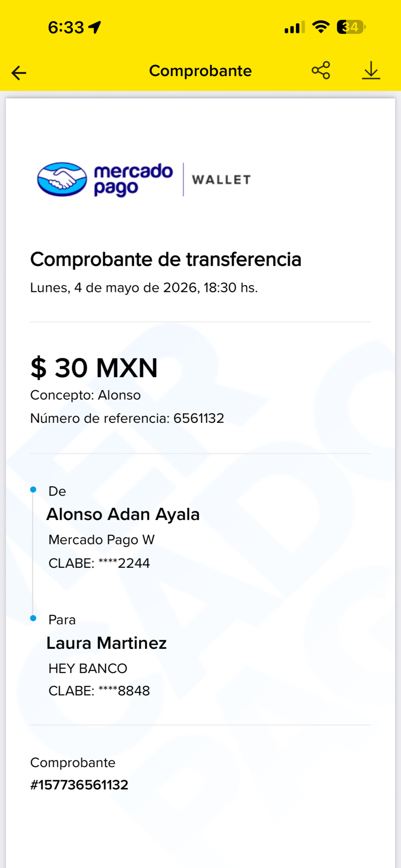The image size is (401, 868).
Task: Tap the Wi-Fi status icon
Action: (x=321, y=27)
